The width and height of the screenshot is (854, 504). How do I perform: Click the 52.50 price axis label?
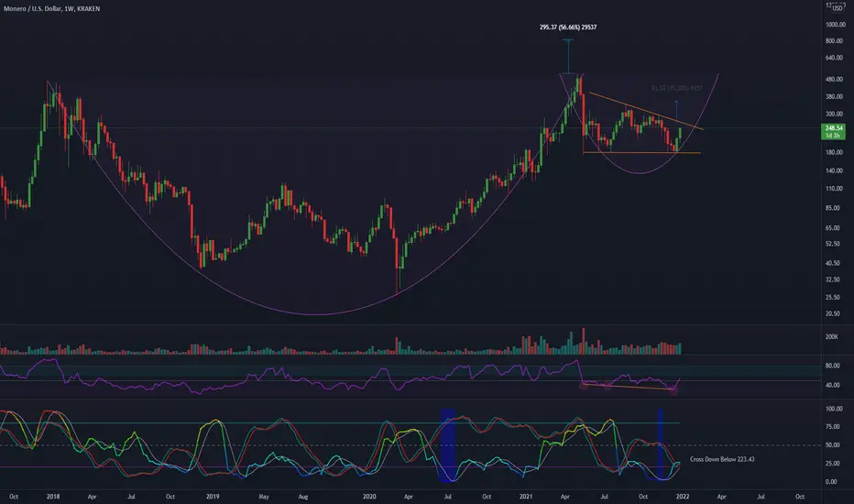point(833,244)
